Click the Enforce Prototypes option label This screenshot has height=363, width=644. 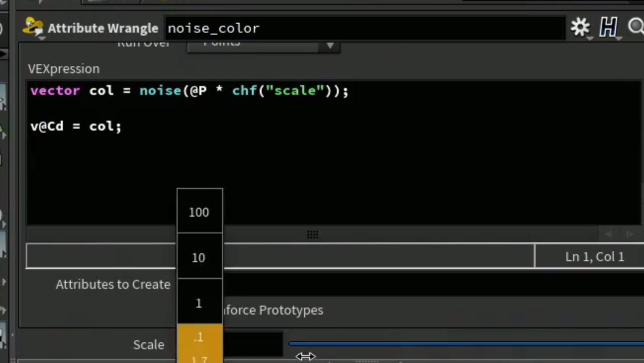click(274, 310)
